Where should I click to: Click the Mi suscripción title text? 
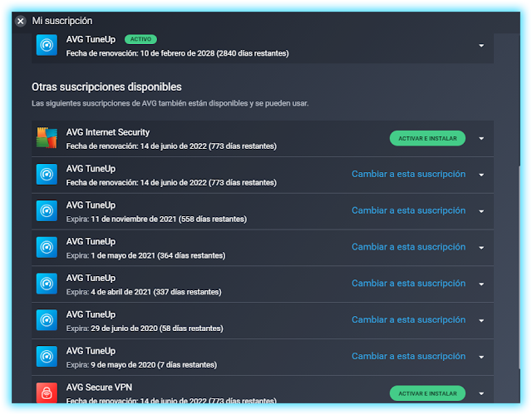62,21
